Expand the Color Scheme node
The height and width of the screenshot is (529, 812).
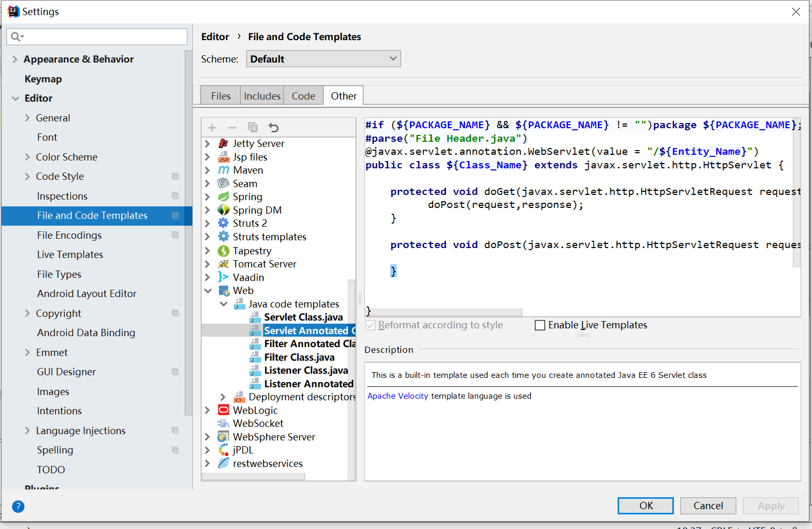(28, 157)
